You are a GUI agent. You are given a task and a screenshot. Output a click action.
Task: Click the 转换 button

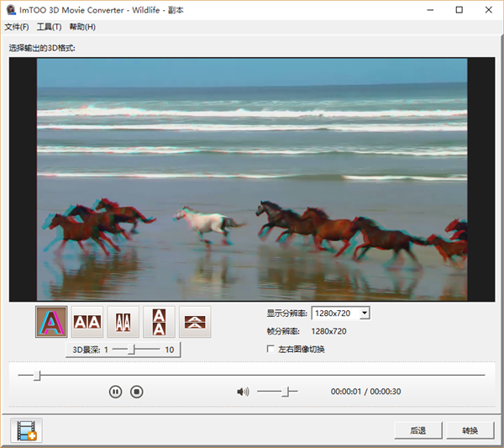[x=470, y=430]
